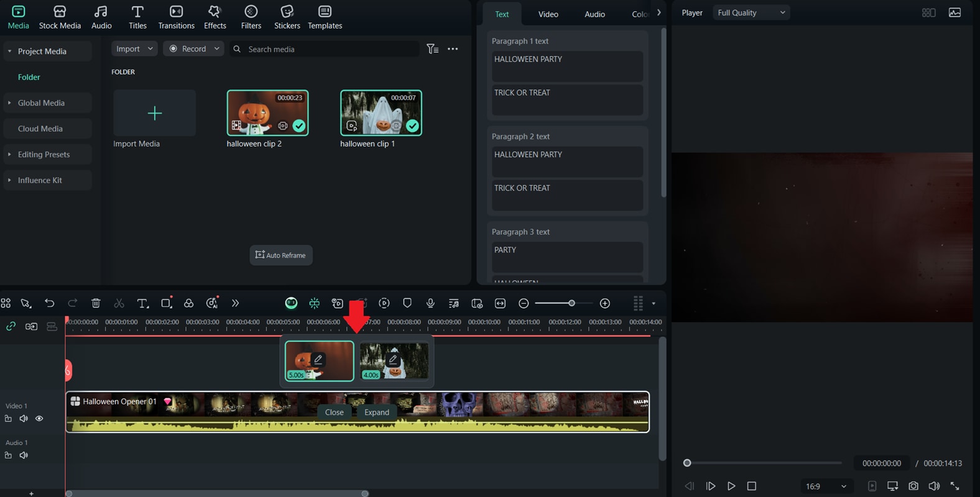This screenshot has height=497, width=980.
Task: Edit Paragraph 2 TRICK OR TREAT text field
Action: click(x=567, y=195)
